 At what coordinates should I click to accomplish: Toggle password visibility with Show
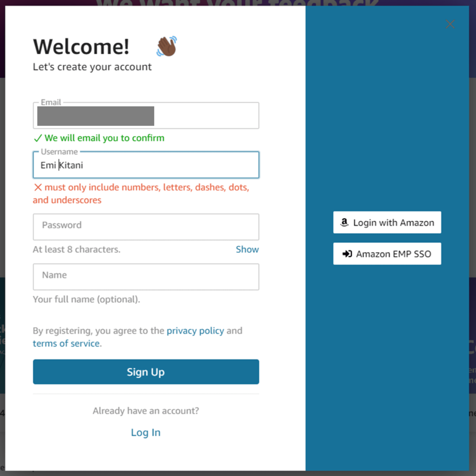tap(247, 249)
